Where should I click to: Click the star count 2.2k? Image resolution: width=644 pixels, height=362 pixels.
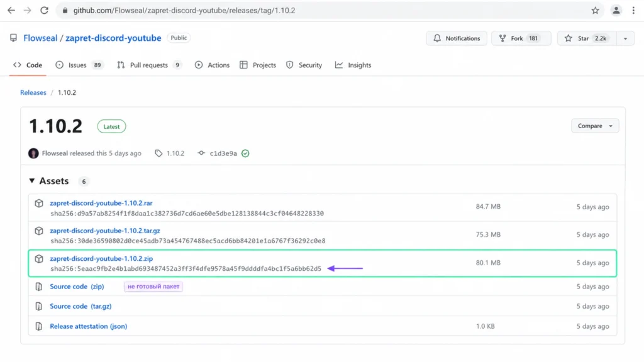[601, 38]
